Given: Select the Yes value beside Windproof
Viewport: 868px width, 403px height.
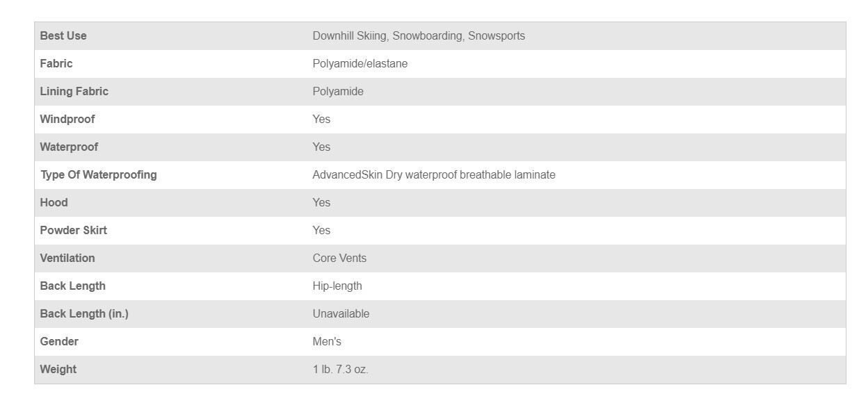Looking at the screenshot, I should (321, 120).
